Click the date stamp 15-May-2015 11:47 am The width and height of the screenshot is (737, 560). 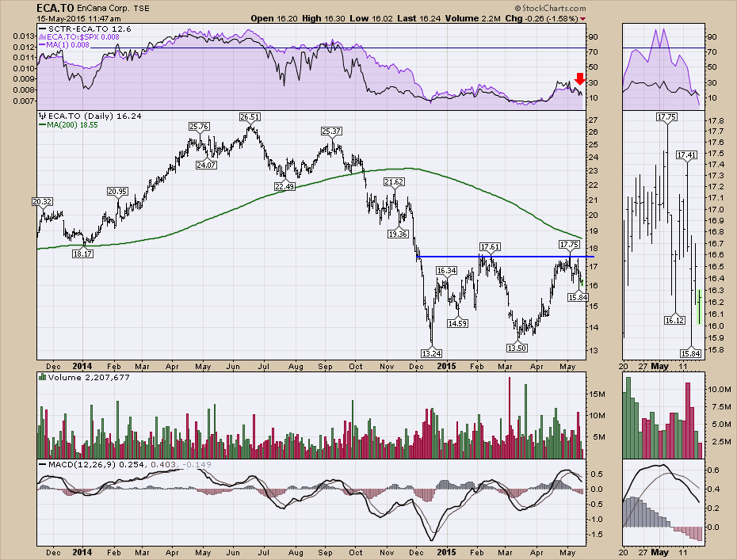pyautogui.click(x=78, y=19)
